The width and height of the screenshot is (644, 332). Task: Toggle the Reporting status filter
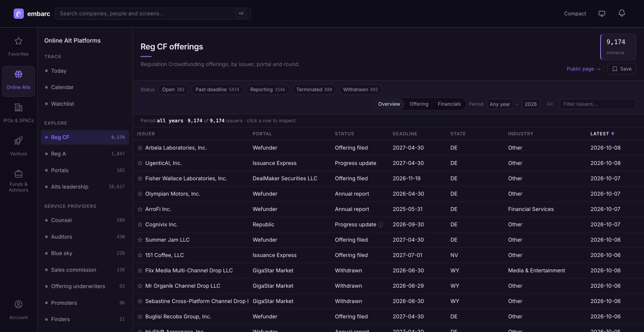pos(267,89)
